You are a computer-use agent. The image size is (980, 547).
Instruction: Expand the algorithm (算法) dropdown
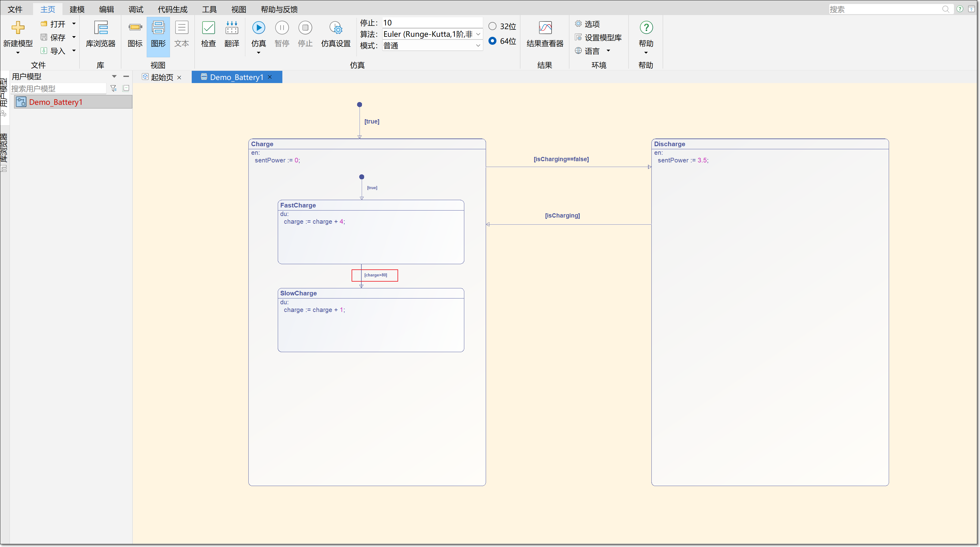[x=478, y=34]
